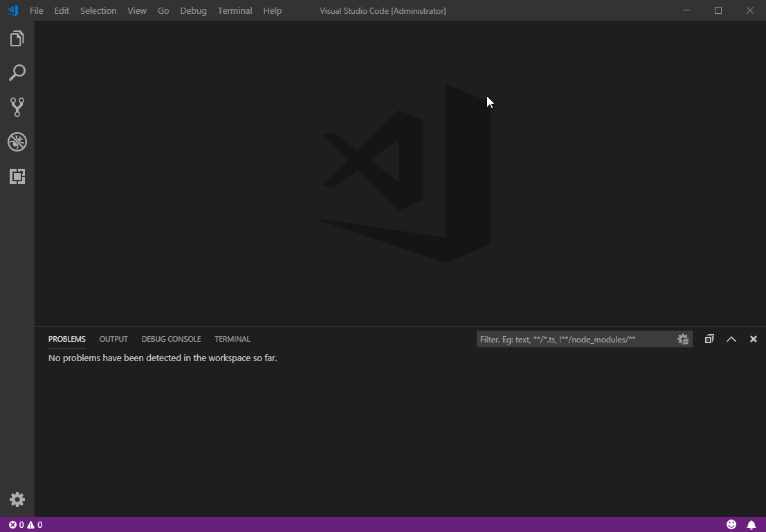Screen dimensions: 766x532
Task: Minimize the Visual Studio Code window
Action: point(686,10)
